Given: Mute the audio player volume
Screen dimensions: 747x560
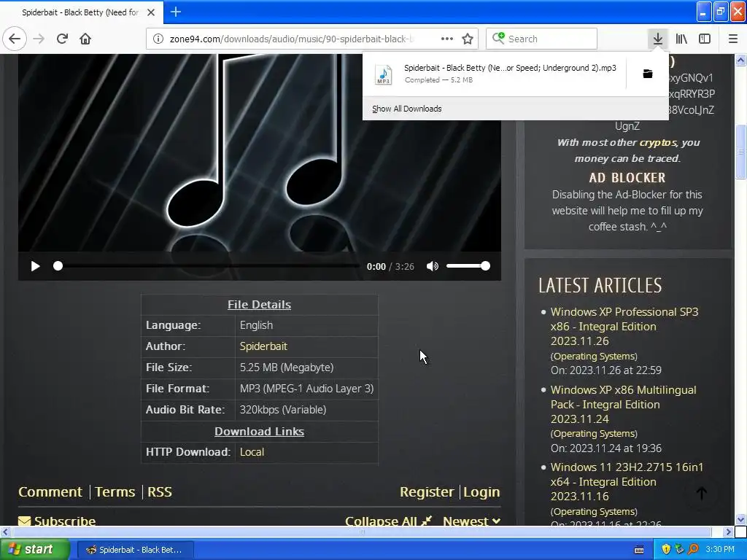Looking at the screenshot, I should 432,266.
